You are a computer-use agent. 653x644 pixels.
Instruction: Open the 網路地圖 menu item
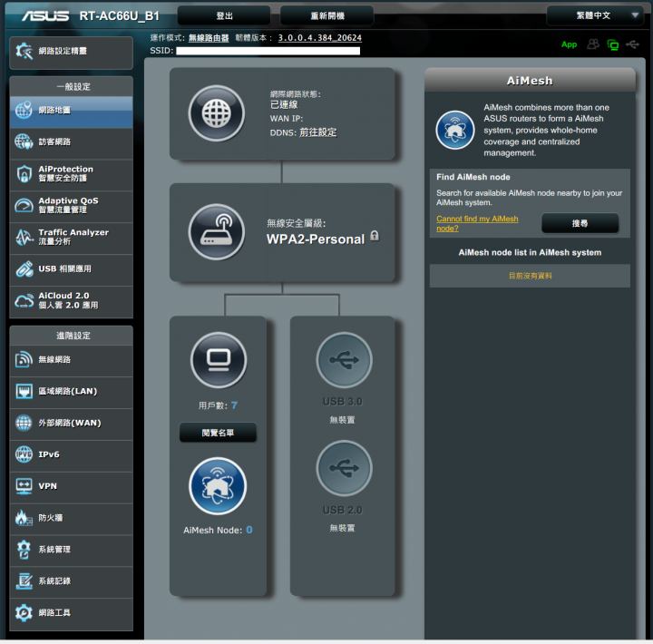coord(71,111)
